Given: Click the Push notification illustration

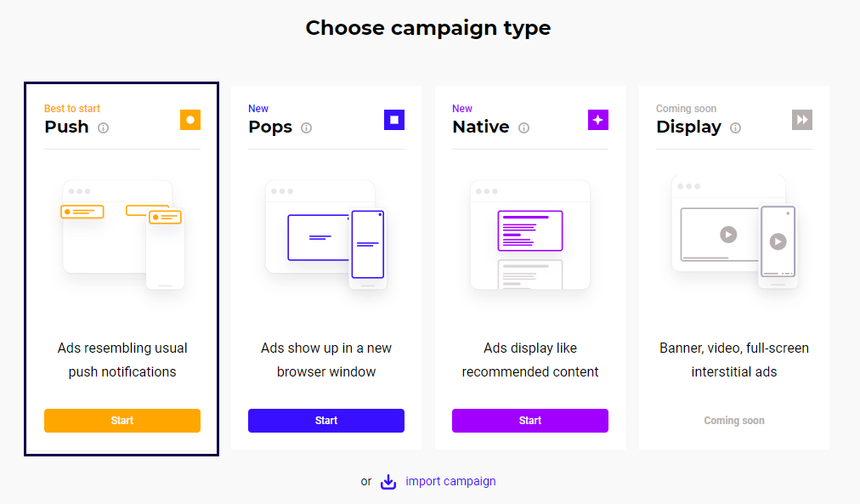Looking at the screenshot, I should pos(122,234).
